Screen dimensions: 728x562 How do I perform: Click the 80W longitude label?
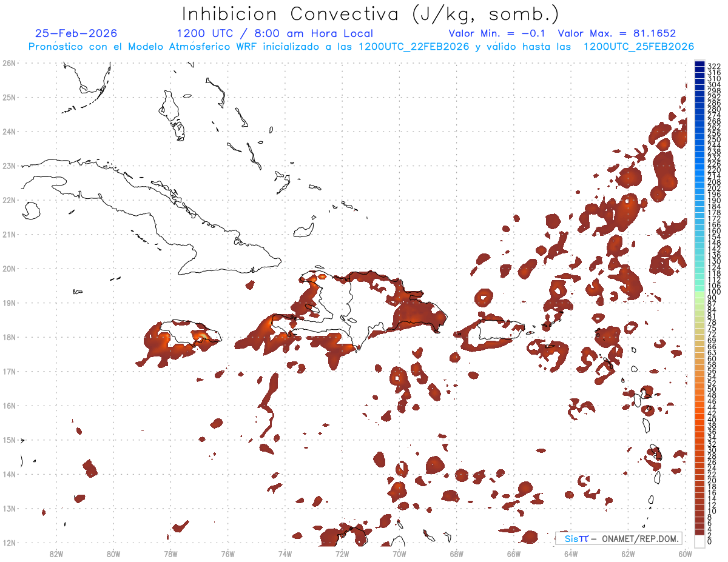[x=113, y=554]
